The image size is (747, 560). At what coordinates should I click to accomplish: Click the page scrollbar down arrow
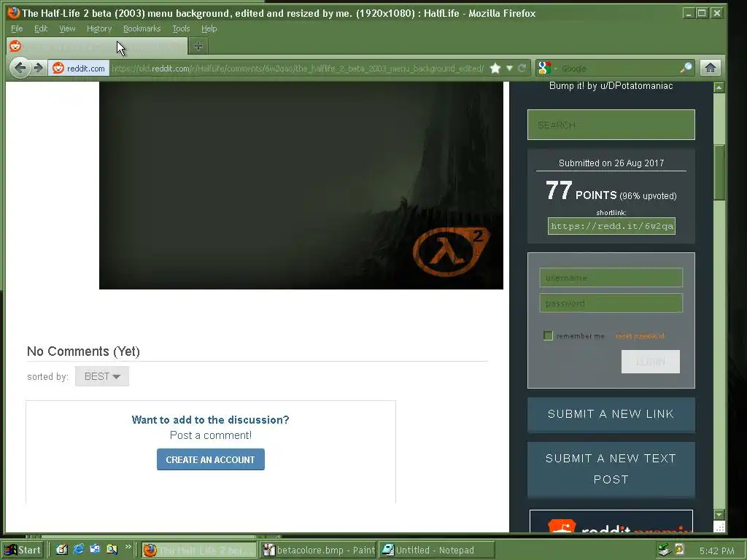coord(719,515)
